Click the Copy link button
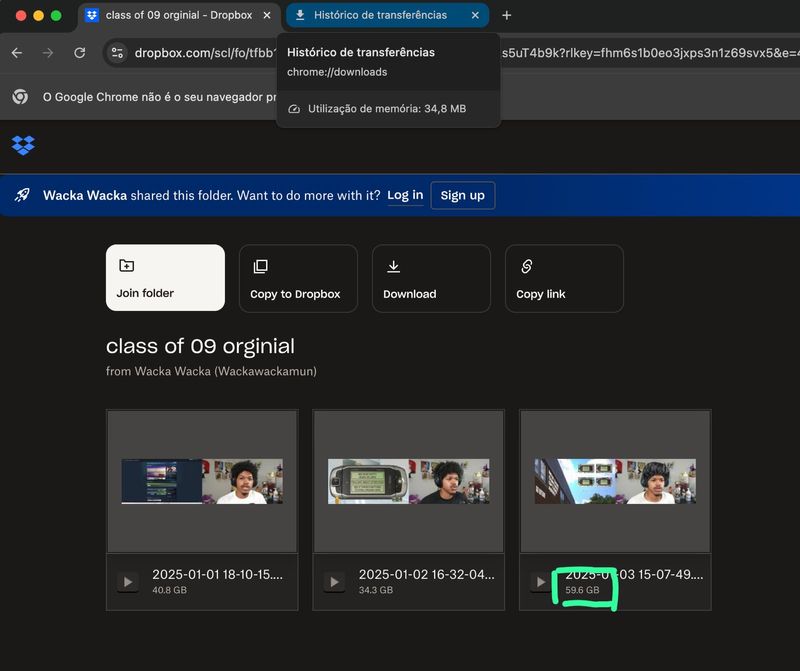Viewport: 800px width, 671px height. pos(564,278)
